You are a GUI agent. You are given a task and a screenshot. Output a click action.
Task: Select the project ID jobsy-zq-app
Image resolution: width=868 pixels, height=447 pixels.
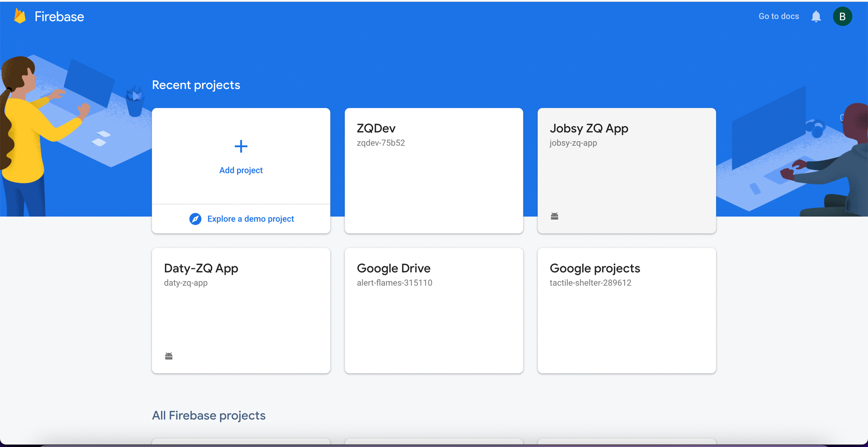coord(573,143)
